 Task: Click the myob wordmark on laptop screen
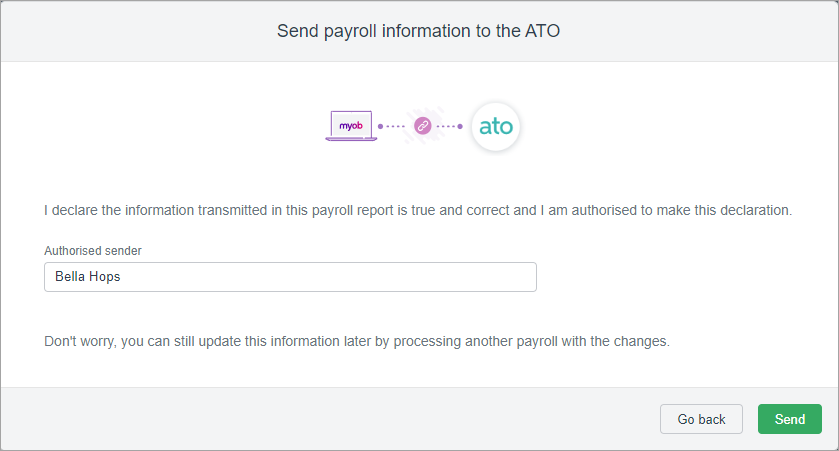coord(351,124)
